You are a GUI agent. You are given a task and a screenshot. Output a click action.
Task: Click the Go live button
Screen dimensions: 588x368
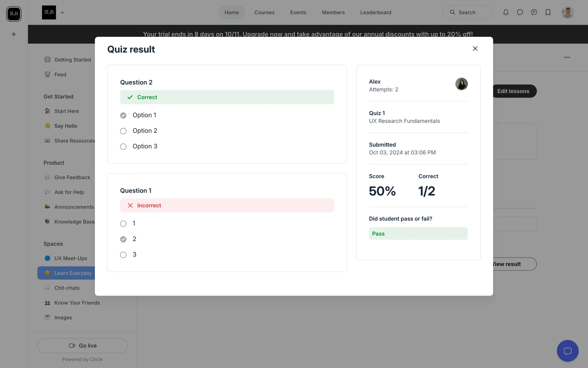(82, 346)
